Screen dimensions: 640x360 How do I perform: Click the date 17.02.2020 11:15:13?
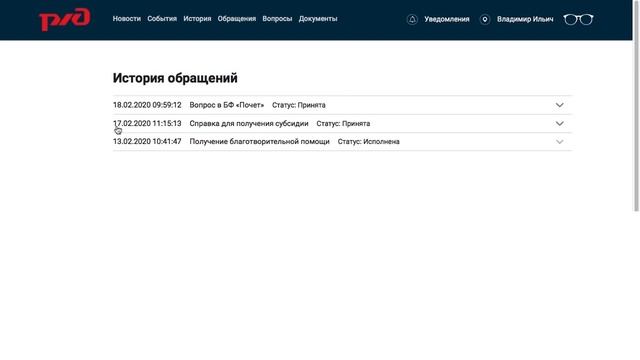tap(147, 123)
